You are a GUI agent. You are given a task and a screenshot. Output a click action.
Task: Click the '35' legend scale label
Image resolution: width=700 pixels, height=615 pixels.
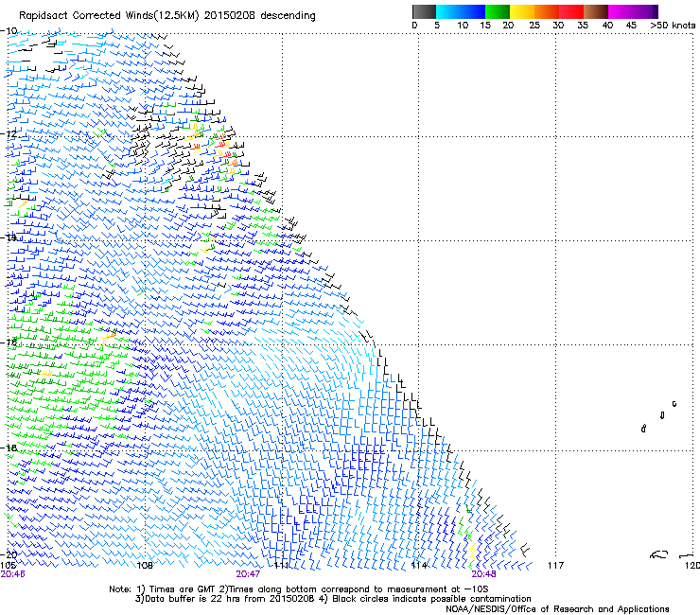[x=583, y=26]
